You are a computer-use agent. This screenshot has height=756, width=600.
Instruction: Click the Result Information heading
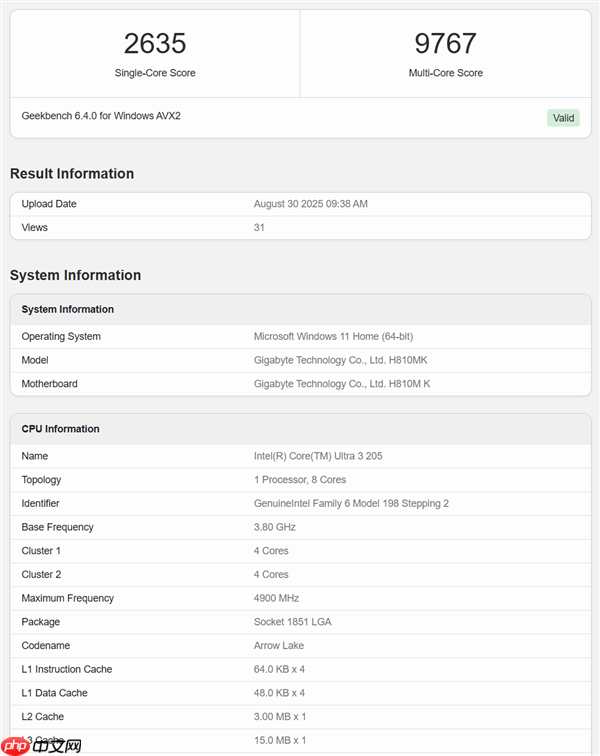(x=72, y=174)
